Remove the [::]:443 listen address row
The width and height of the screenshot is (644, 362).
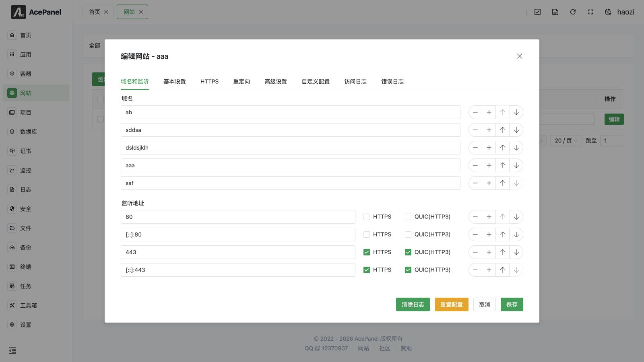(475, 270)
